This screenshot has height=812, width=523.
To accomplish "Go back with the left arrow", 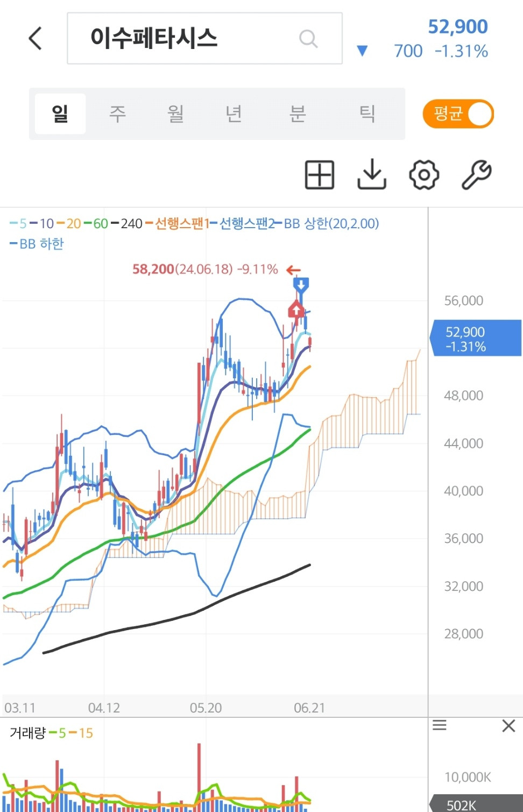I will tap(36, 38).
